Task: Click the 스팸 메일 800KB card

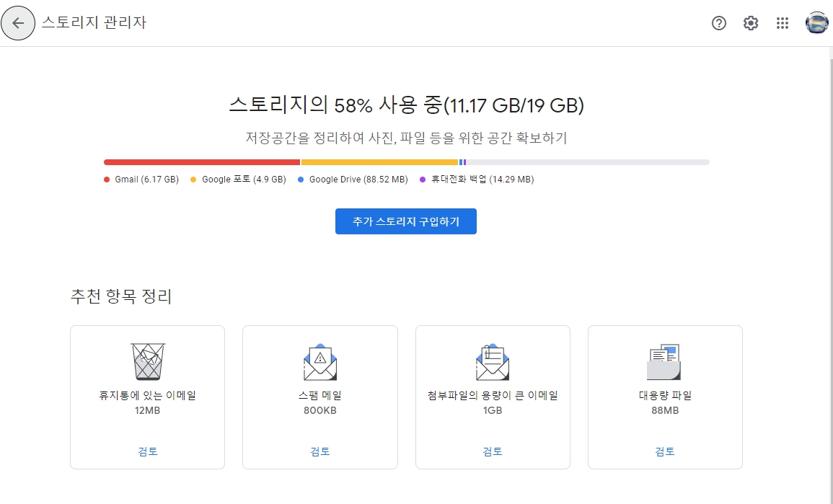Action: [319, 397]
